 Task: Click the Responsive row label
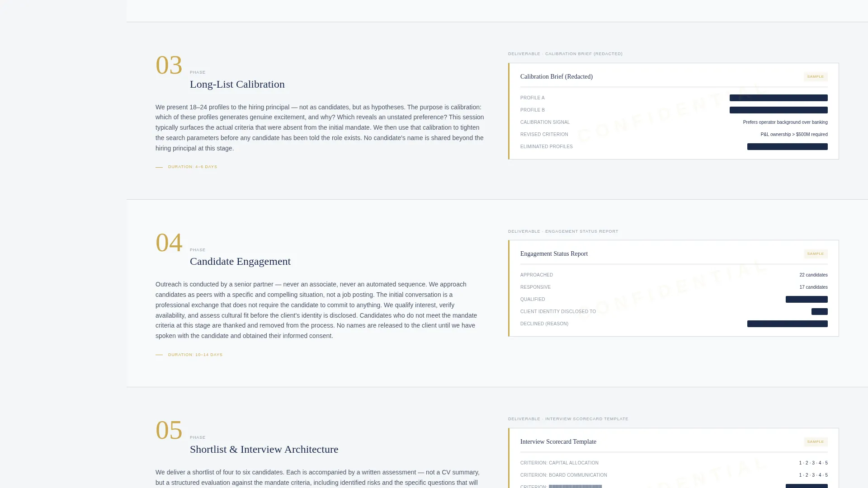coord(535,287)
